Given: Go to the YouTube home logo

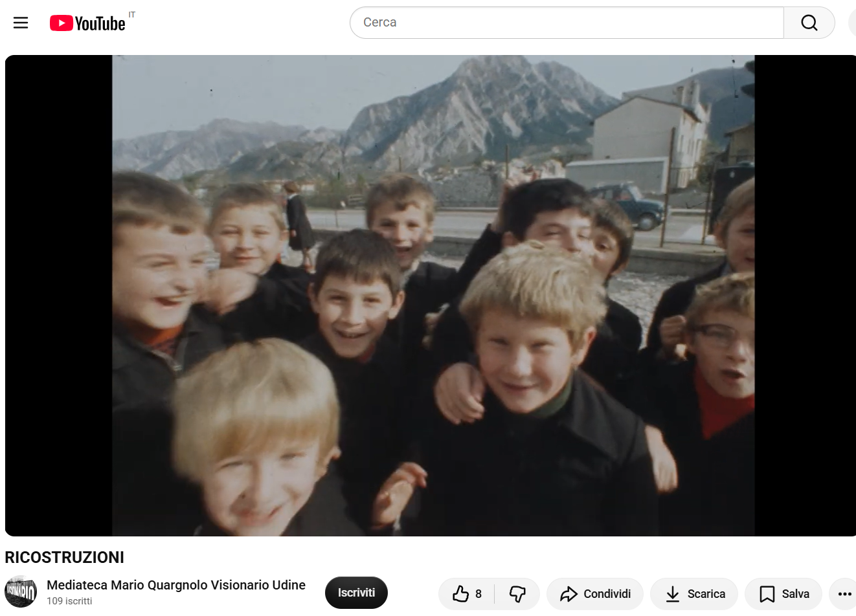Looking at the screenshot, I should point(87,23).
